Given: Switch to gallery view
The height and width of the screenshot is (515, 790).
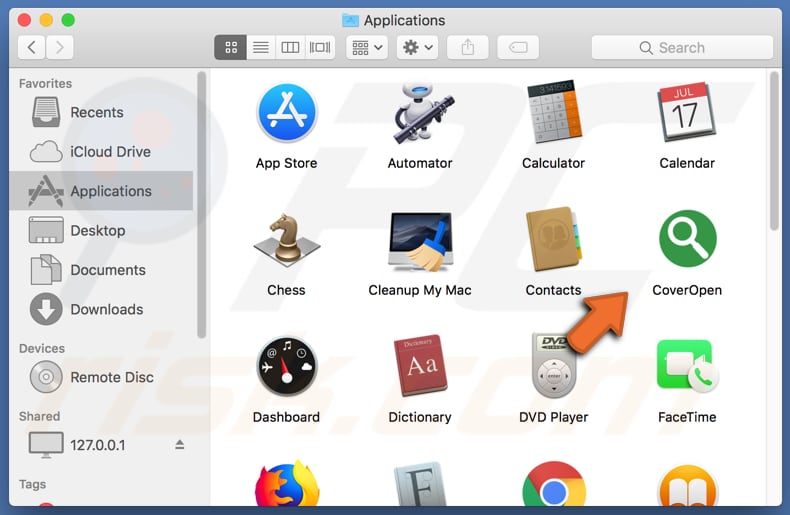Looking at the screenshot, I should coord(320,47).
